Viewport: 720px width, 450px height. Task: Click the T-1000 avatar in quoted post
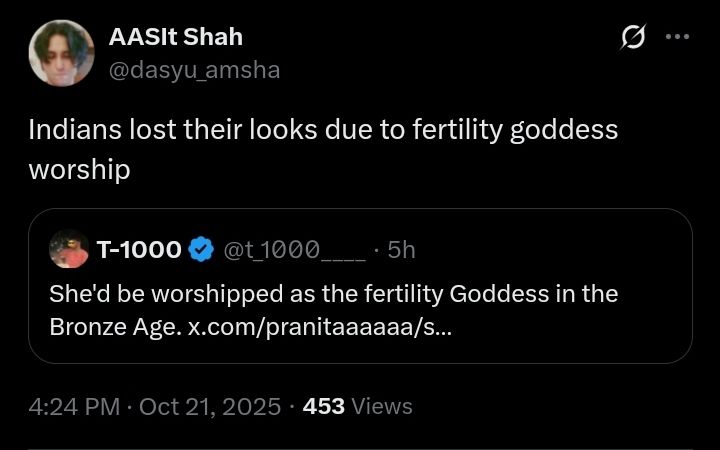click(x=67, y=250)
